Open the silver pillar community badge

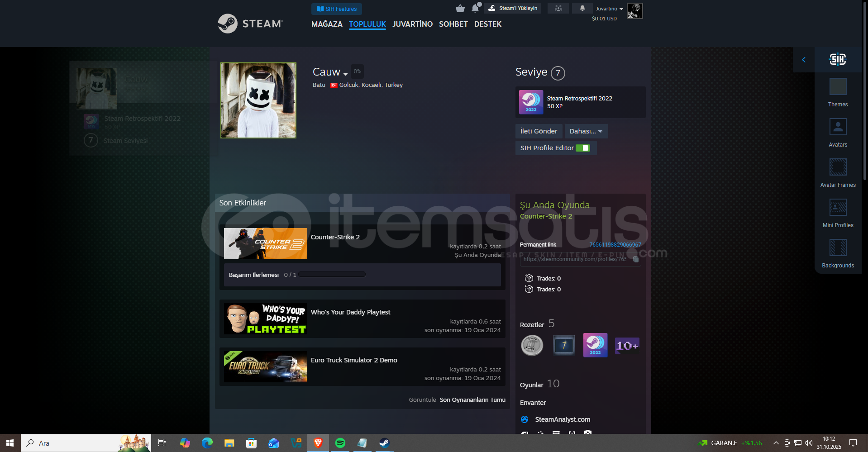[x=532, y=346]
